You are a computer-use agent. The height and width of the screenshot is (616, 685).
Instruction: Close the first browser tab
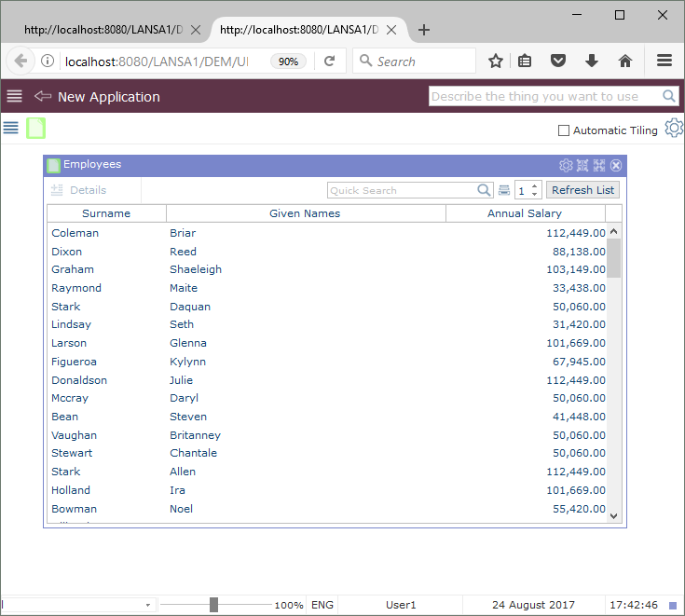pyautogui.click(x=196, y=30)
